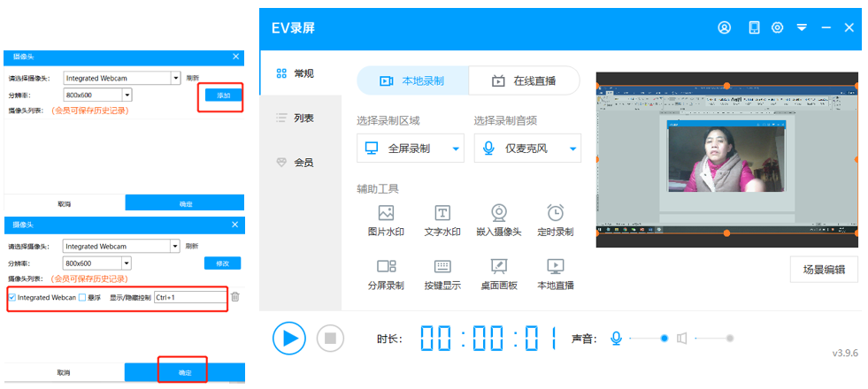This screenshot has height=389, width=868.
Task: Switch to the 本地录制 local recording tab
Action: [x=413, y=81]
